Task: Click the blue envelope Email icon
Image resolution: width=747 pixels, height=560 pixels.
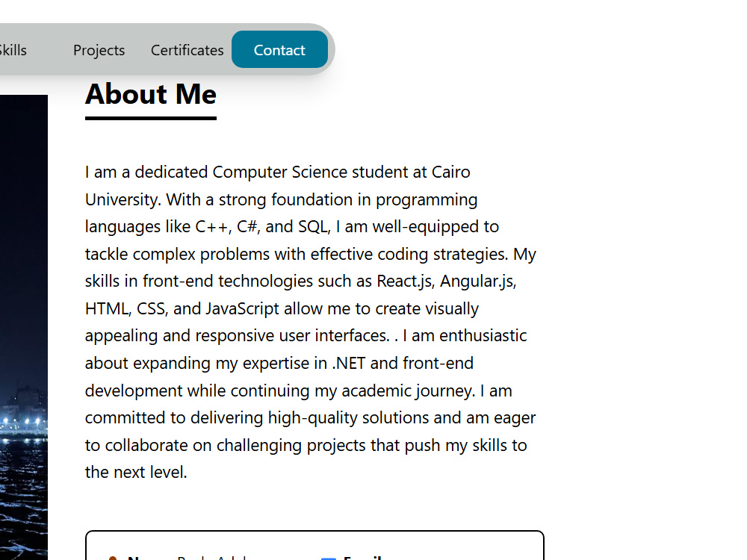Action: coord(329,558)
